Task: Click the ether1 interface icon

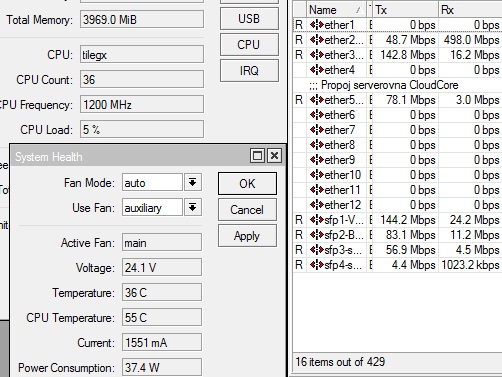Action: point(316,25)
